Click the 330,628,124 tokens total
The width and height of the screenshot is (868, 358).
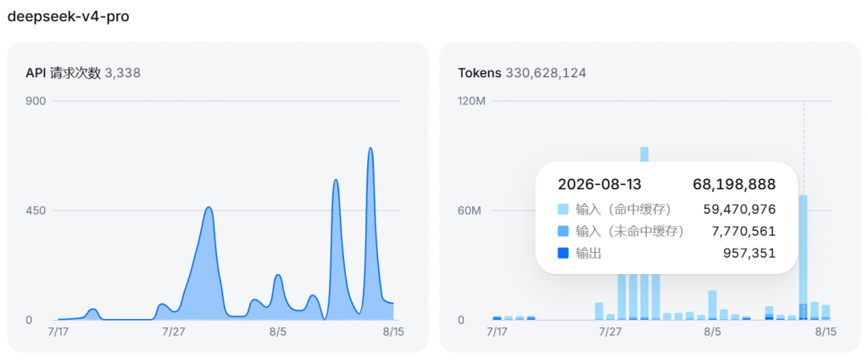[545, 73]
